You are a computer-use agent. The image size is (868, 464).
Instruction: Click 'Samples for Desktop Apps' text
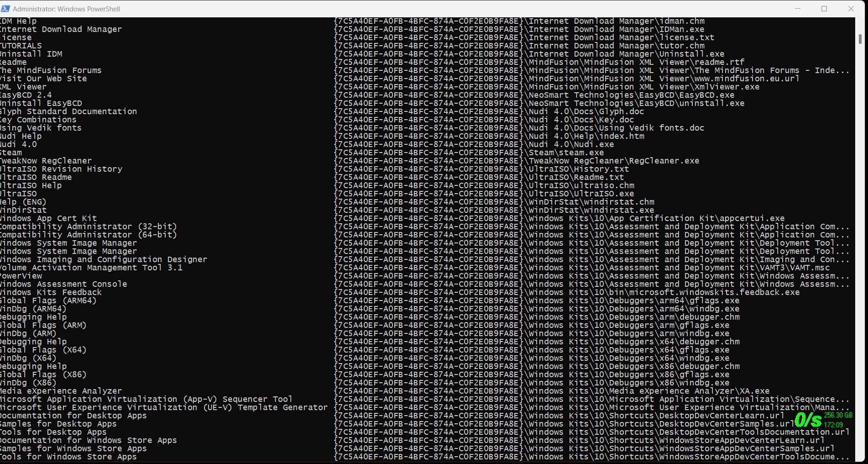(58, 424)
